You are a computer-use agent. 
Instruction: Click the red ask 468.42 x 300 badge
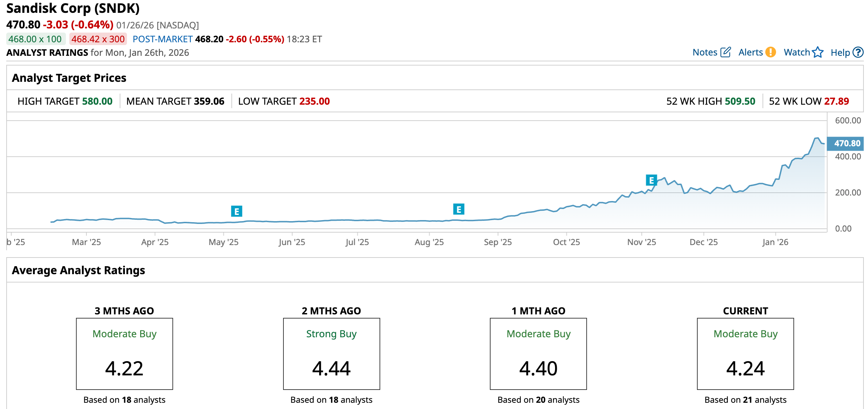coord(98,39)
